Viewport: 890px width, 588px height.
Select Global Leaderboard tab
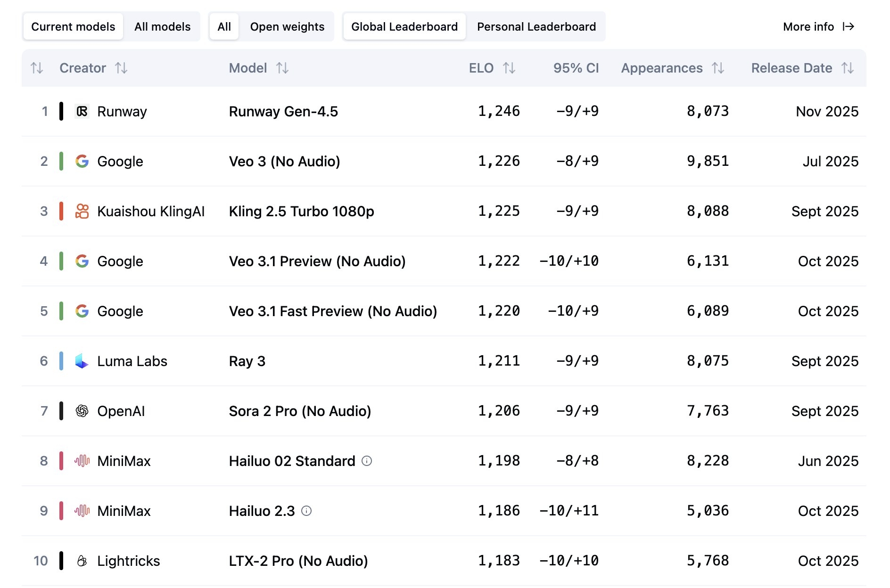point(404,26)
